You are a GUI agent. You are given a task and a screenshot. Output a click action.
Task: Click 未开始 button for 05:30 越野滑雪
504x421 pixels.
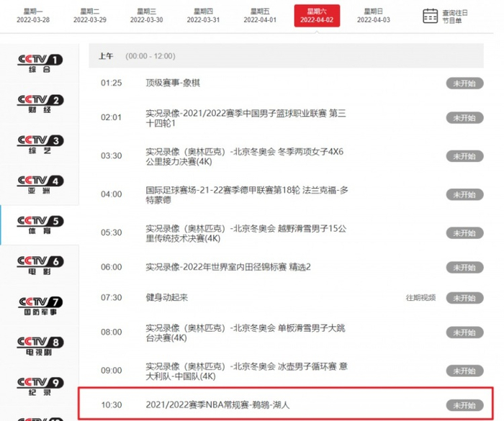[x=464, y=233]
